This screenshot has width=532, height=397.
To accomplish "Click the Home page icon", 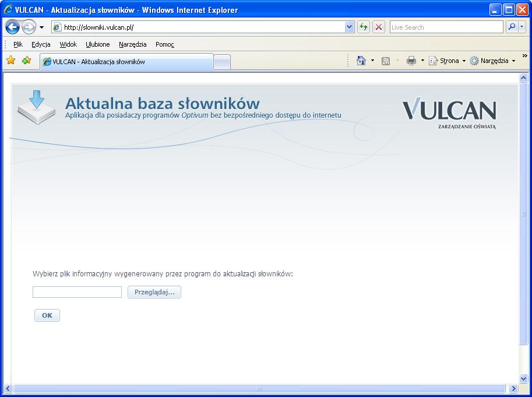I will (361, 61).
